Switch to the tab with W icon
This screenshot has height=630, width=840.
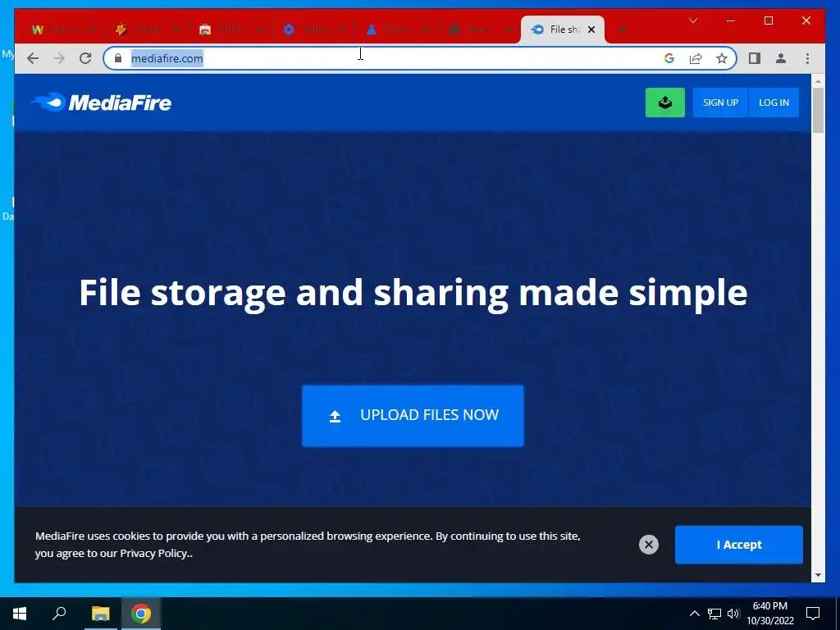[x=63, y=30]
